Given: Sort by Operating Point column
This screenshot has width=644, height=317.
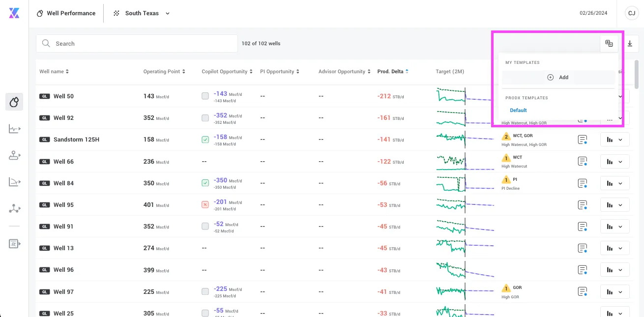Looking at the screenshot, I should point(164,72).
